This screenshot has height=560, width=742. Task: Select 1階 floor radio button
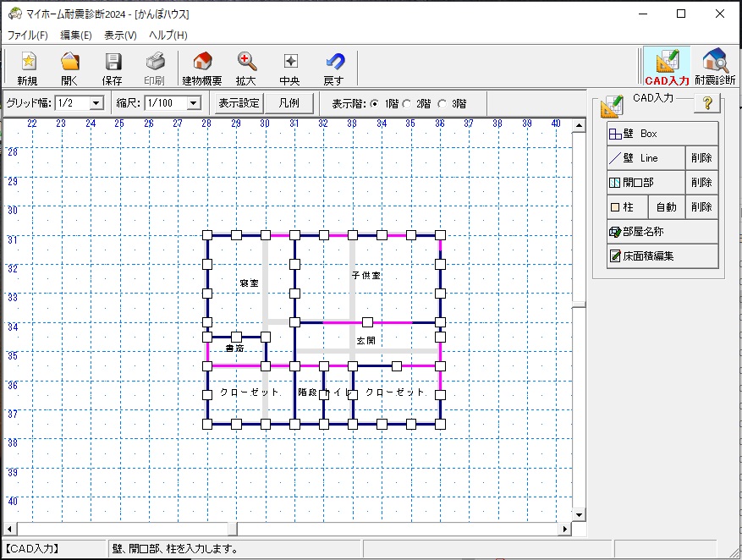[375, 103]
